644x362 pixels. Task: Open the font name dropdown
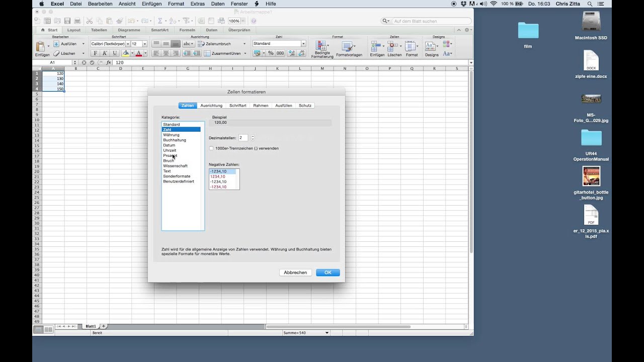pos(128,44)
